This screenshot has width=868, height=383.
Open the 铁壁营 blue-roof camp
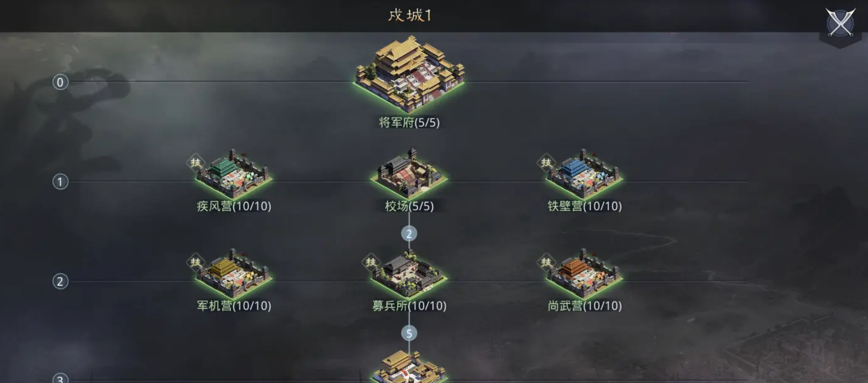(584, 173)
